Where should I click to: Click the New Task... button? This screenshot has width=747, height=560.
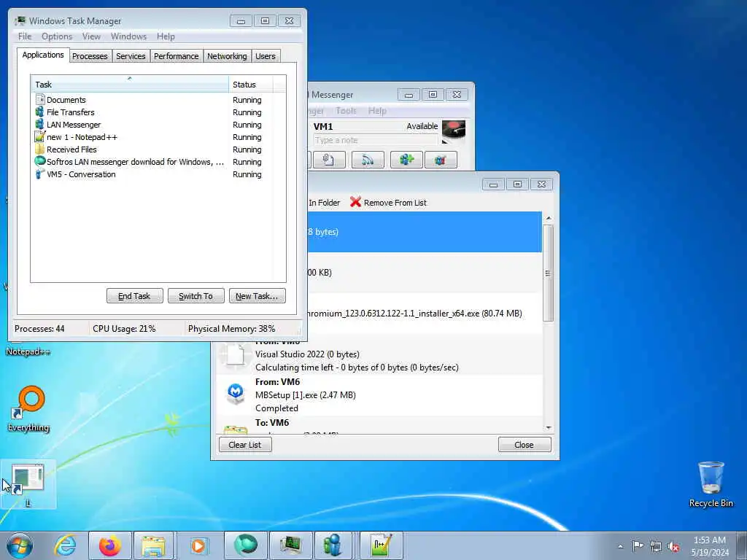[x=258, y=296]
